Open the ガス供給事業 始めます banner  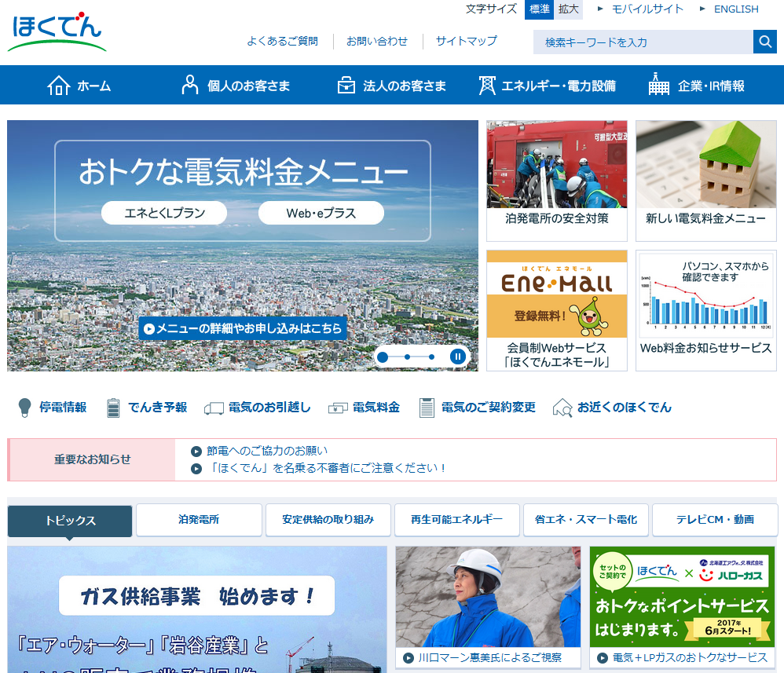(x=197, y=609)
